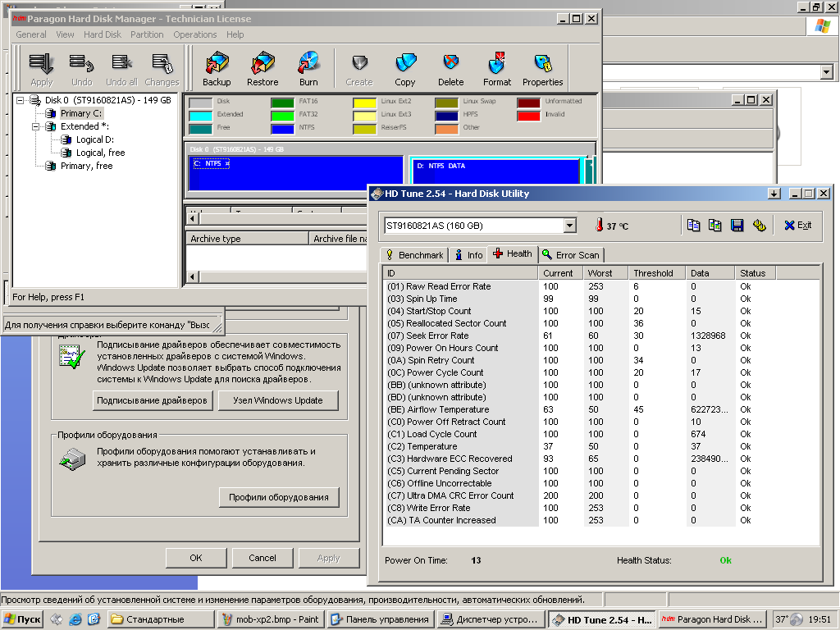Viewport: 840px width, 630px height.
Task: Click the Windows flag logo in background window
Action: [x=822, y=25]
